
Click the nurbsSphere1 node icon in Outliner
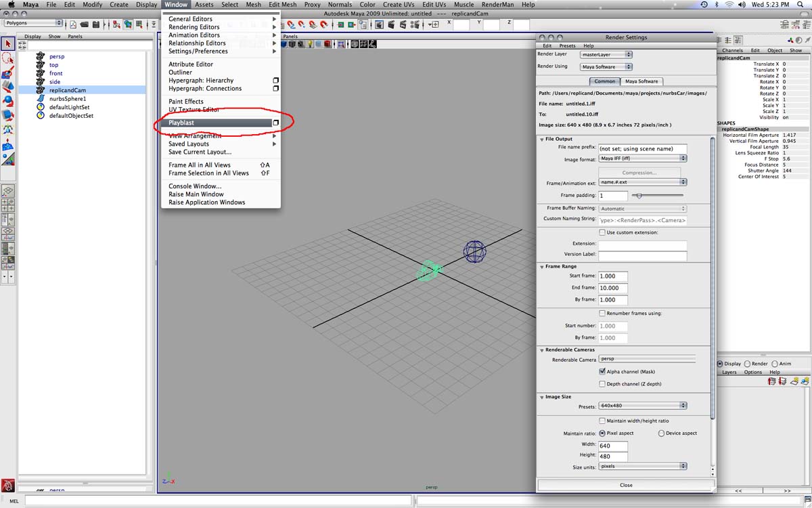41,99
